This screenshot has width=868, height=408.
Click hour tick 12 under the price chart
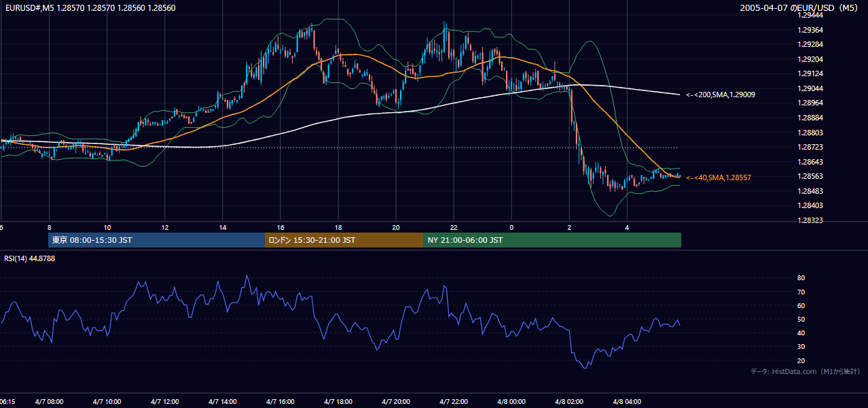point(165,227)
